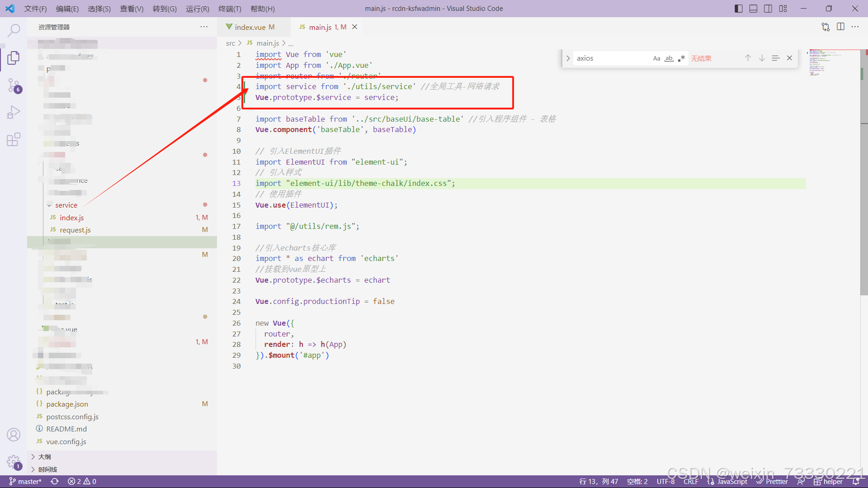Open the 终端(T) menu
868x488 pixels.
coord(230,9)
